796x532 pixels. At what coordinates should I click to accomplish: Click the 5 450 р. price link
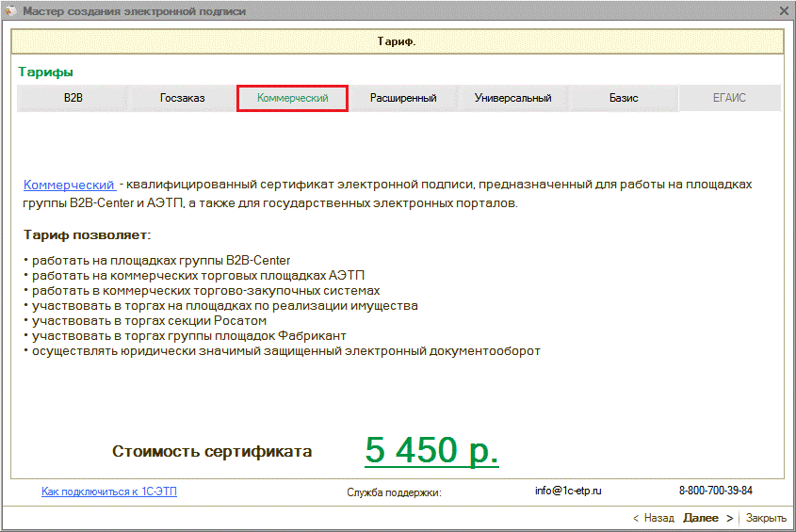point(431,450)
